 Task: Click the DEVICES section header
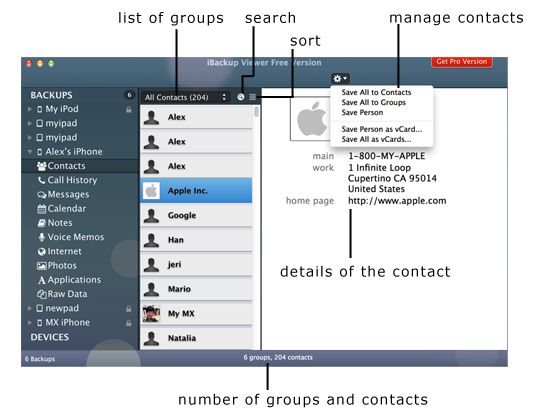50,337
